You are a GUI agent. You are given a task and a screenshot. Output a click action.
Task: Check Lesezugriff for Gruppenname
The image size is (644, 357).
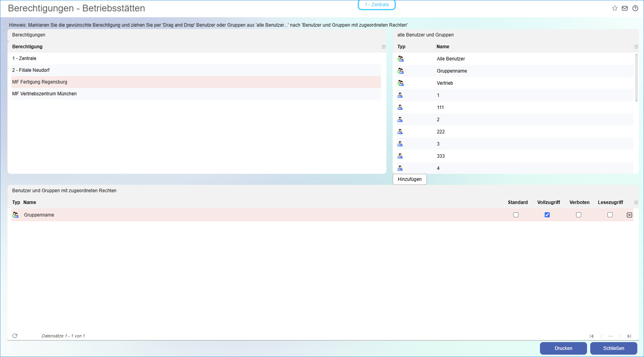(x=610, y=215)
